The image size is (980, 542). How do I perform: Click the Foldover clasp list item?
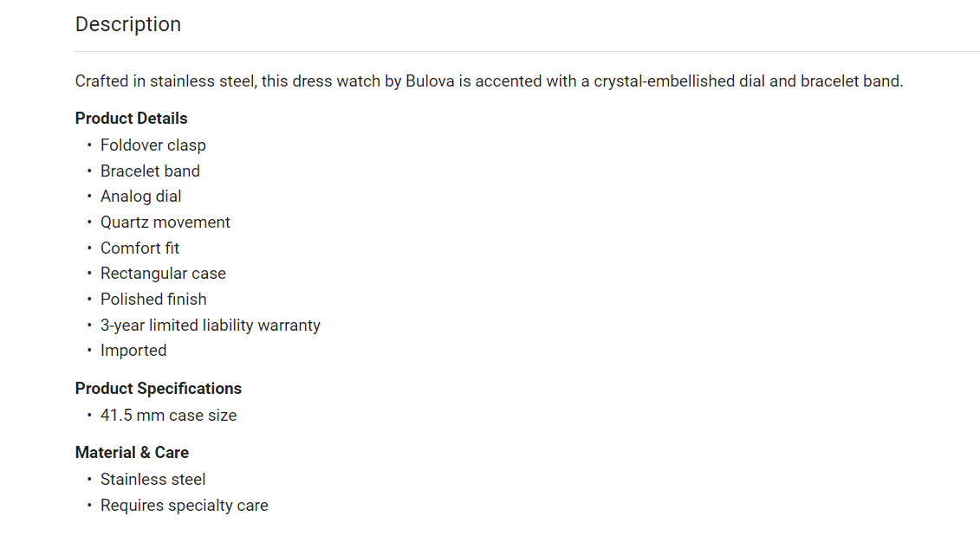click(x=153, y=145)
